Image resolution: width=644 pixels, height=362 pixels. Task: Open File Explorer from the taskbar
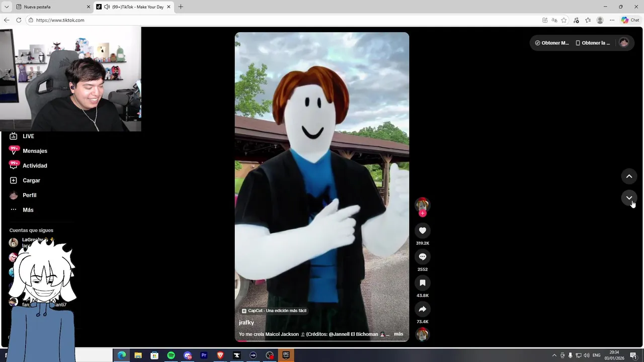[x=138, y=355]
